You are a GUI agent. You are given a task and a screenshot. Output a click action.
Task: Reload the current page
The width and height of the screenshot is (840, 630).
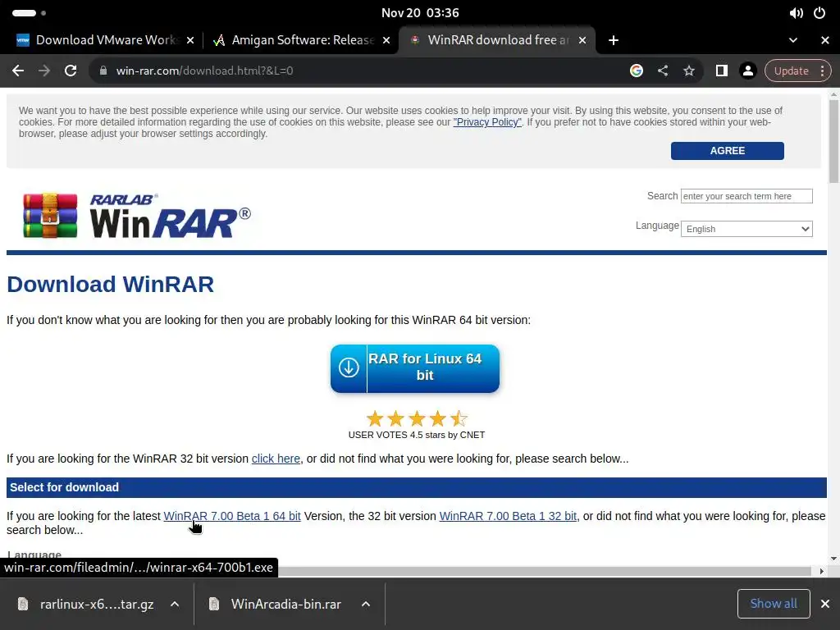(71, 71)
